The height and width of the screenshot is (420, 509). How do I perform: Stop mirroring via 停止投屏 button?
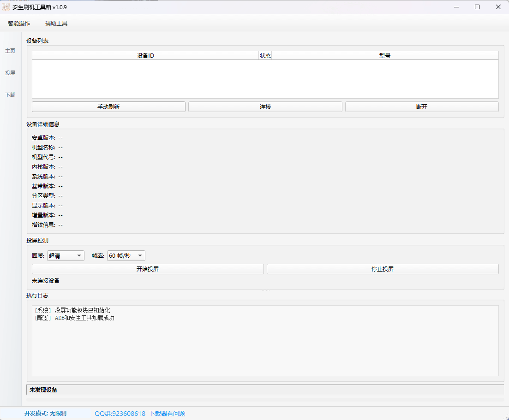tap(383, 269)
